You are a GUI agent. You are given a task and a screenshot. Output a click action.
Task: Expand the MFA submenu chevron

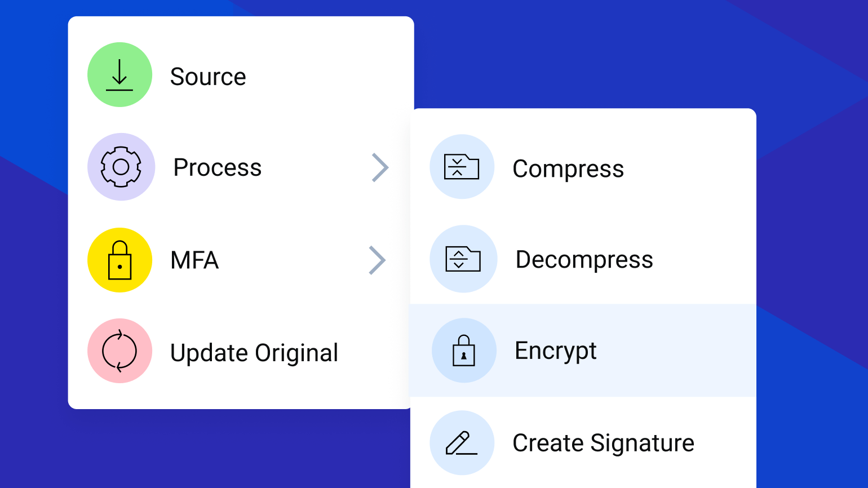(378, 260)
